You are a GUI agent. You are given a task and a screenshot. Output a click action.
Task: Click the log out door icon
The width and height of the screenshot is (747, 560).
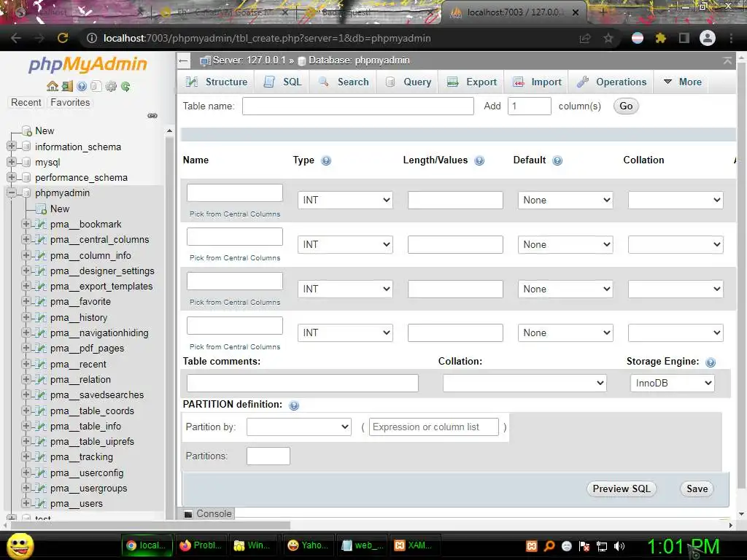pyautogui.click(x=67, y=86)
